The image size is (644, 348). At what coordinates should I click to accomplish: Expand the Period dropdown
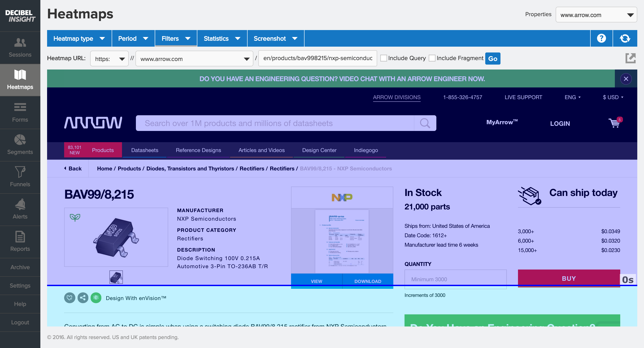click(133, 38)
